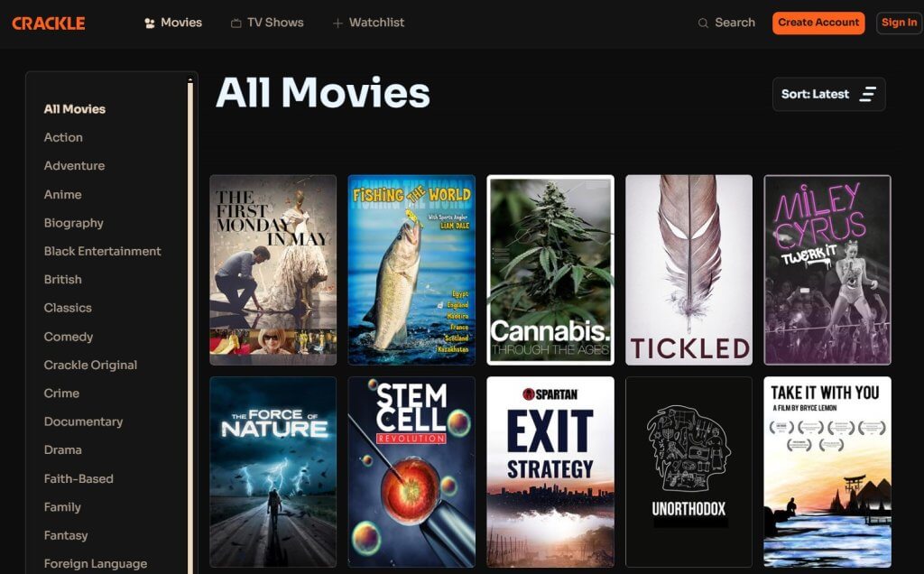This screenshot has height=574, width=924.
Task: Click the sort lines icon
Action: tap(867, 94)
